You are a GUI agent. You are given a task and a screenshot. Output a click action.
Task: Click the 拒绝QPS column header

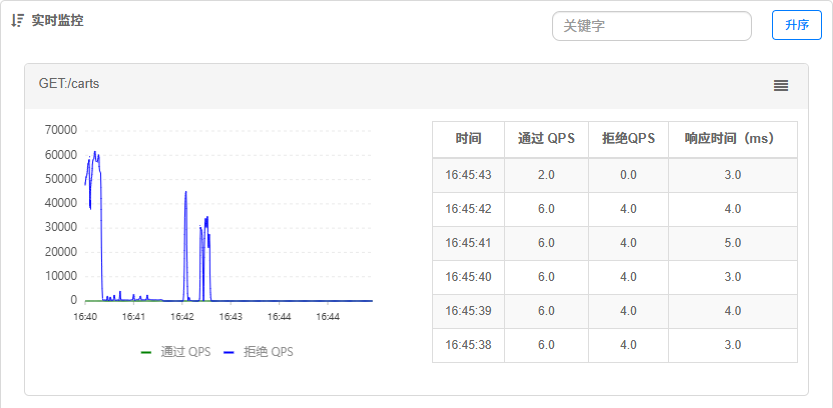(x=628, y=139)
